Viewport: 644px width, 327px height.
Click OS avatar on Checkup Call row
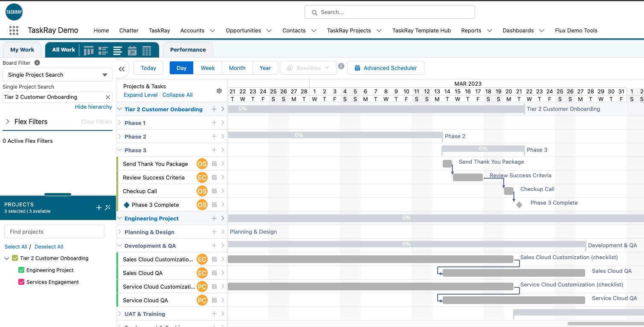(x=202, y=191)
